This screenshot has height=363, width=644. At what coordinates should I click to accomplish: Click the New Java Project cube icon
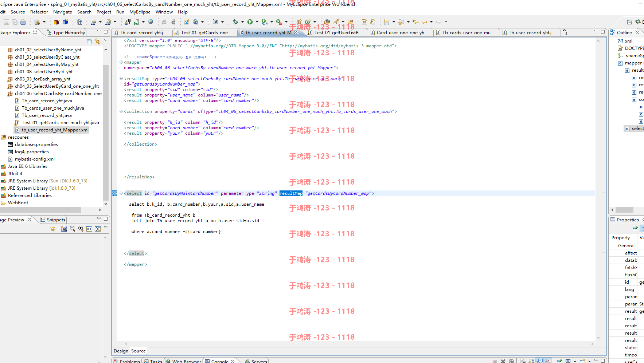click(56, 22)
